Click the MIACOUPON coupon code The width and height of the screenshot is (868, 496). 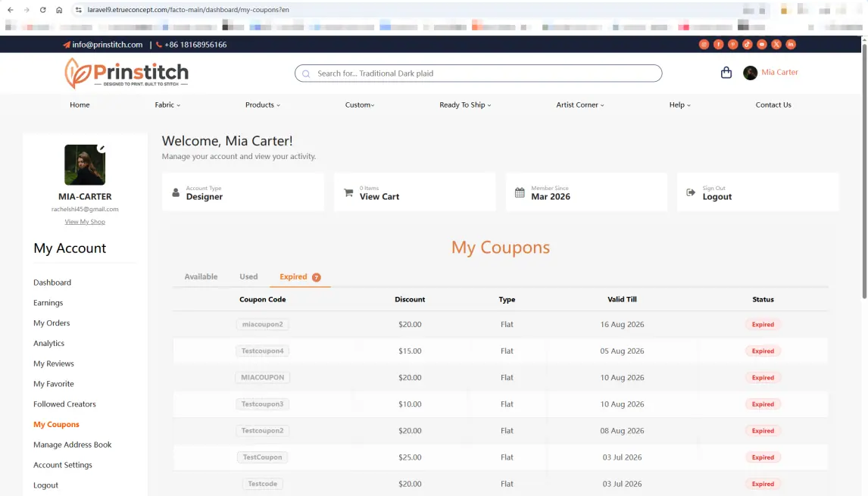262,378
